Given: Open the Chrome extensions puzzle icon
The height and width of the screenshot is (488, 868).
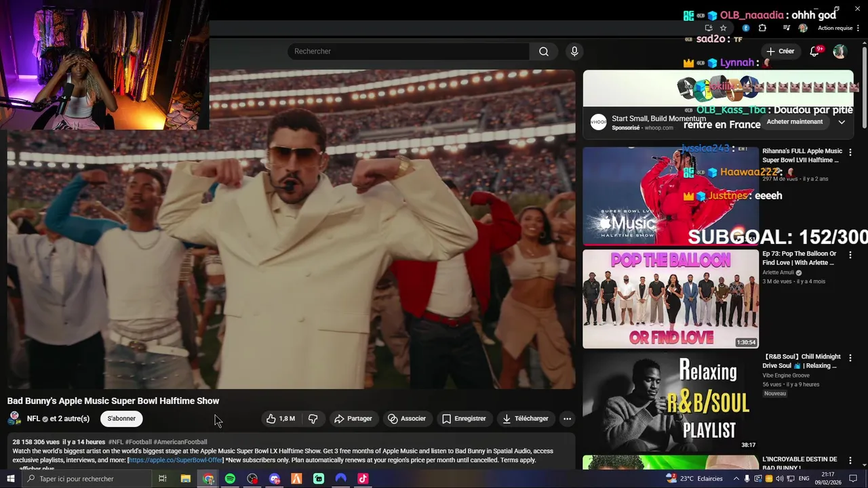Looking at the screenshot, I should [x=762, y=28].
